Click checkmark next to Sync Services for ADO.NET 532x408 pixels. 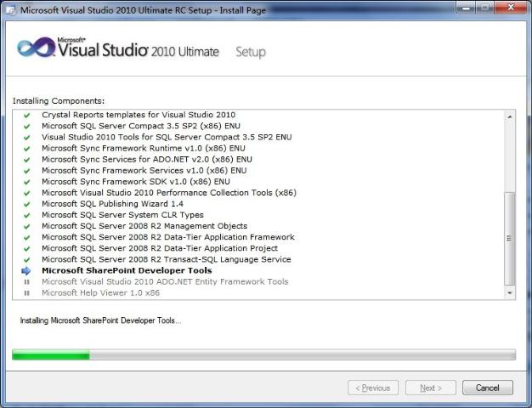[27, 160]
